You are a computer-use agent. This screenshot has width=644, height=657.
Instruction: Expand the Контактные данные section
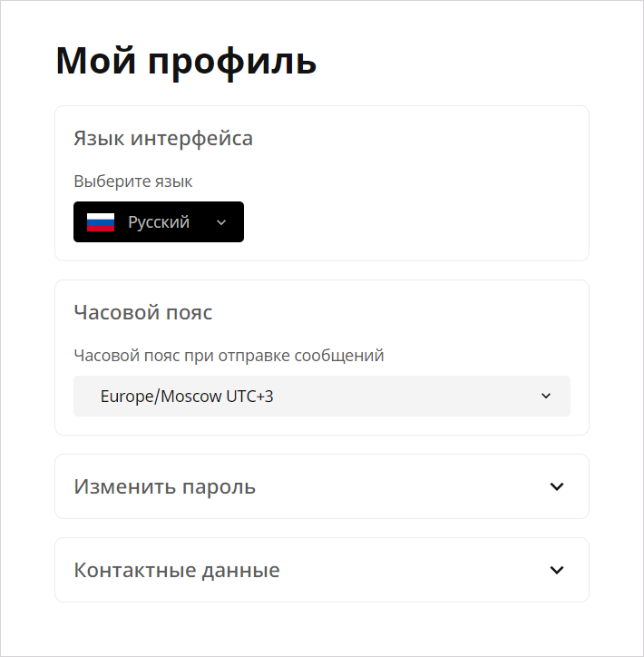tap(322, 570)
